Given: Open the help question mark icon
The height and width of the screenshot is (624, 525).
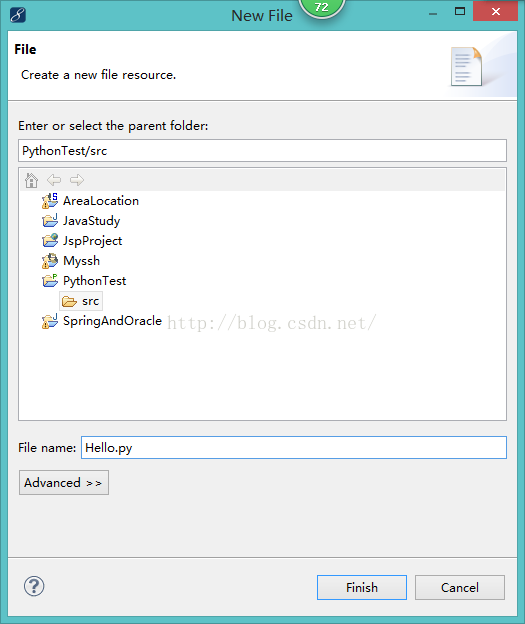Looking at the screenshot, I should click(x=34, y=586).
